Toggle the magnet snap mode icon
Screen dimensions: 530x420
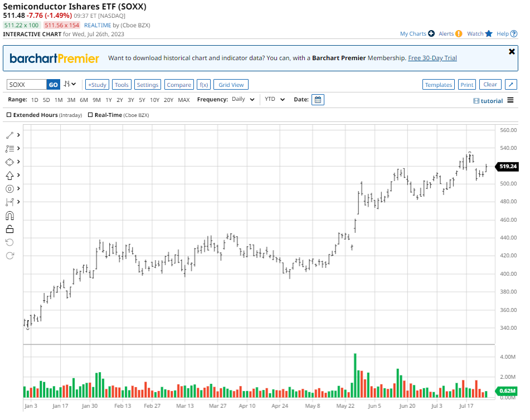[x=9, y=216]
